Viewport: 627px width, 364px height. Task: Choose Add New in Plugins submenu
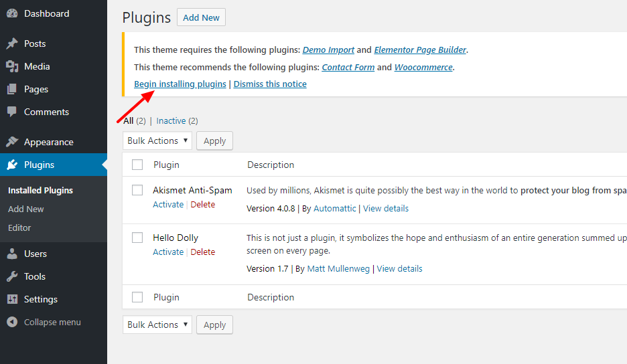point(26,209)
